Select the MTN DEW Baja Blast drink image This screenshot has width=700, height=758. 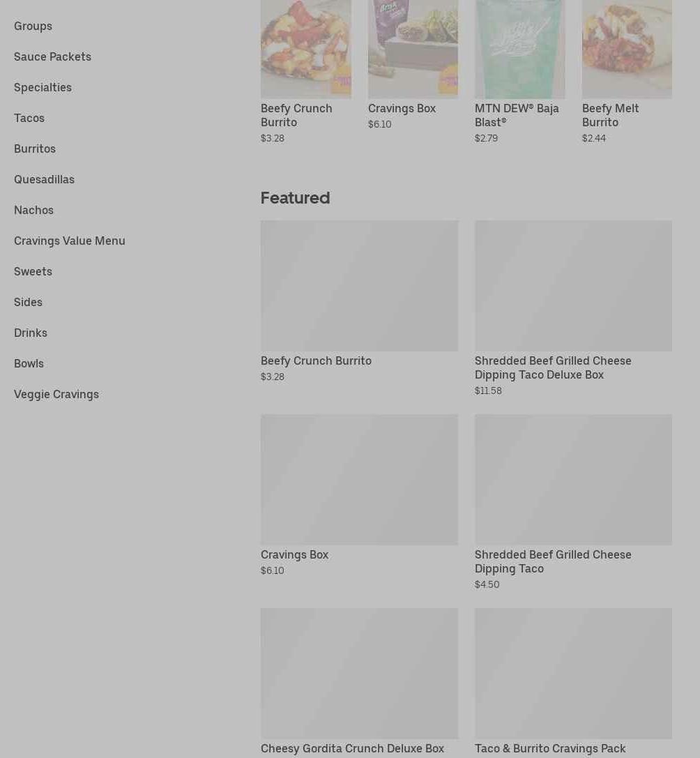tap(519, 49)
